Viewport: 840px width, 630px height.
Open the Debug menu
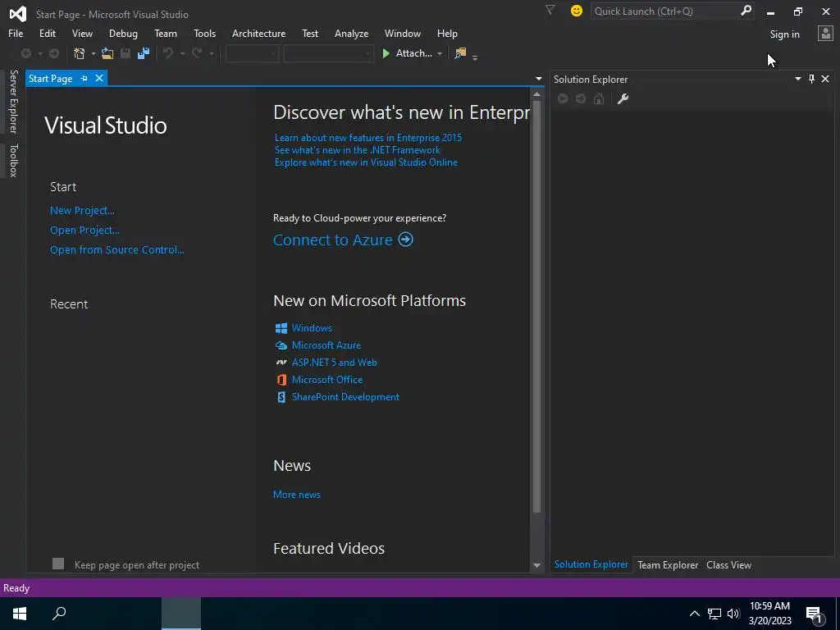point(123,33)
